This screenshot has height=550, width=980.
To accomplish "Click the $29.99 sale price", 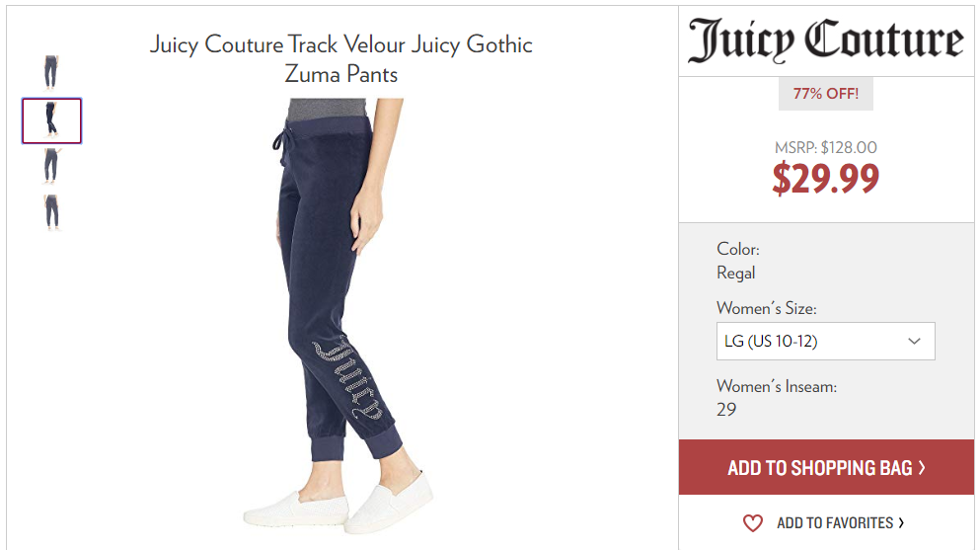I will (x=826, y=178).
